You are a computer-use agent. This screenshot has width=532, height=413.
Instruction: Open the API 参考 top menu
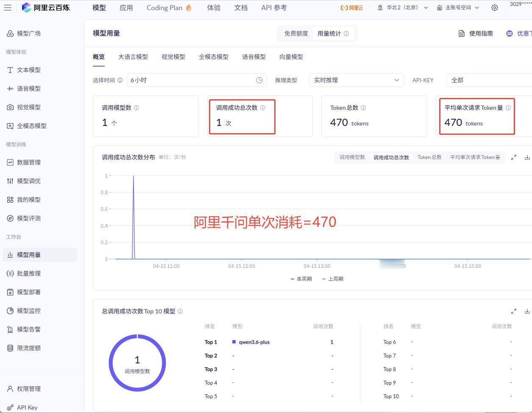274,8
